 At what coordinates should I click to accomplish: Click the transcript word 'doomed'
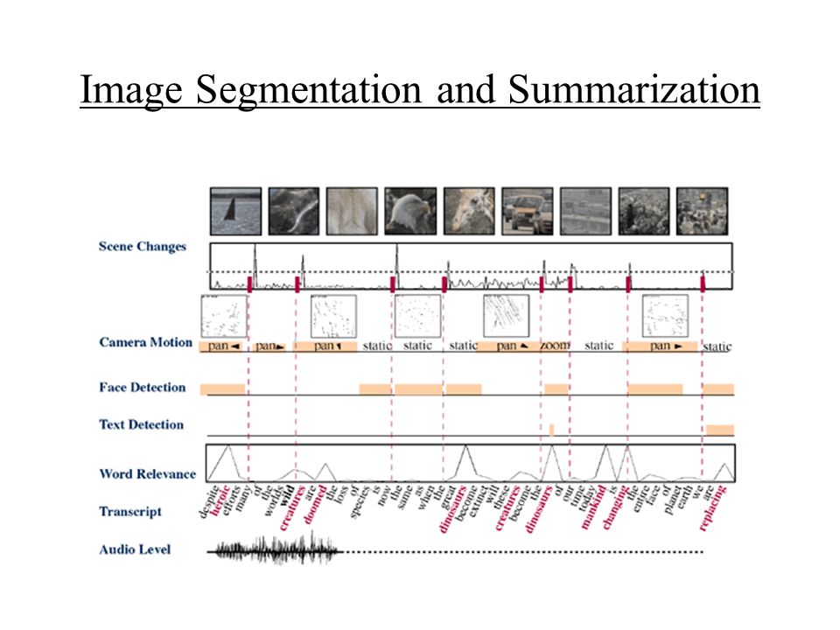pyautogui.click(x=315, y=504)
